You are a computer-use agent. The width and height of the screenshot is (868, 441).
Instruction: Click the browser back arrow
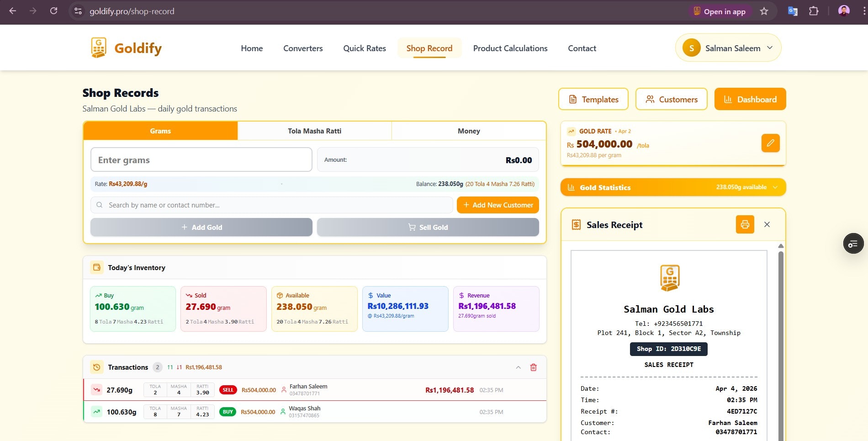click(x=13, y=11)
